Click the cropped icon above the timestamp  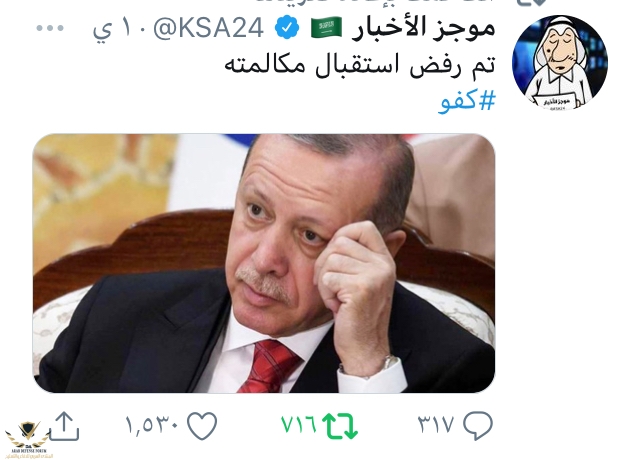point(528,2)
